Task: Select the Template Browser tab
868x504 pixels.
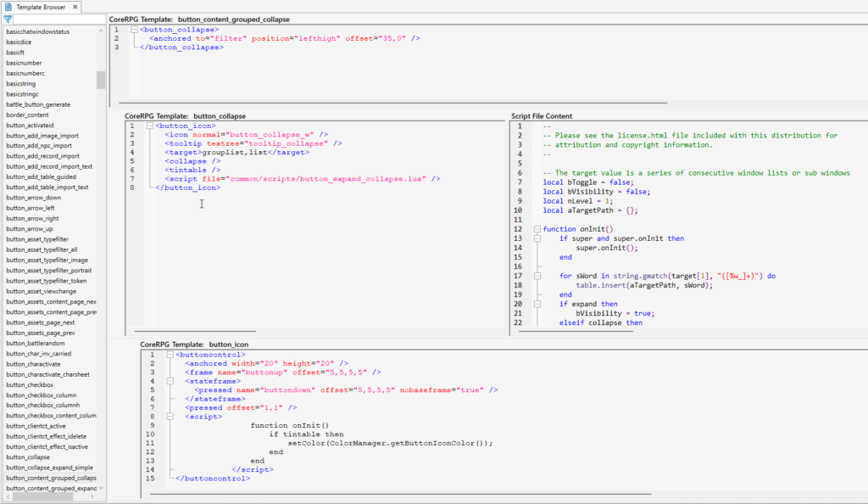Action: pyautogui.click(x=41, y=7)
